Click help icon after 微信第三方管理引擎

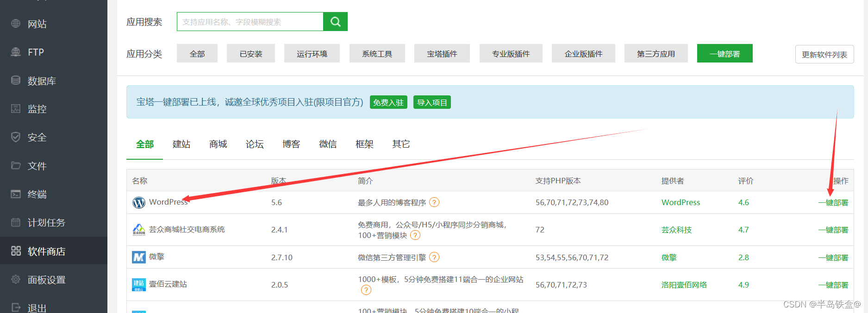(434, 257)
